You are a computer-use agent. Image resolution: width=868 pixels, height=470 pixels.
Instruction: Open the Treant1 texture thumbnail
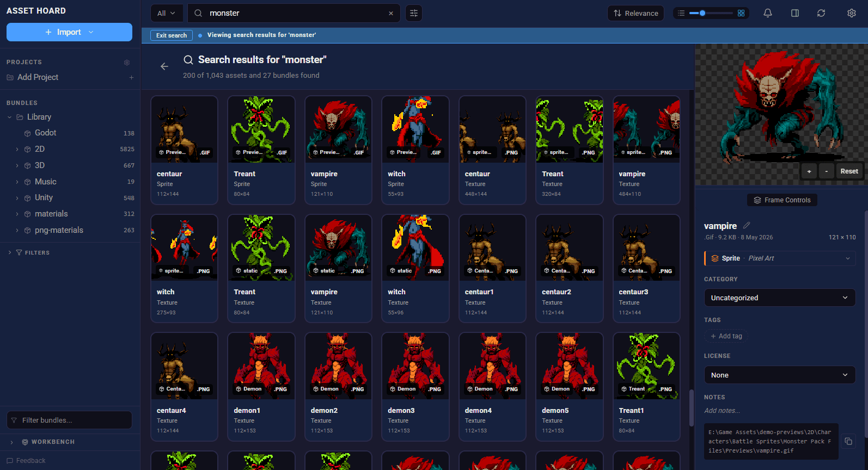pos(646,366)
